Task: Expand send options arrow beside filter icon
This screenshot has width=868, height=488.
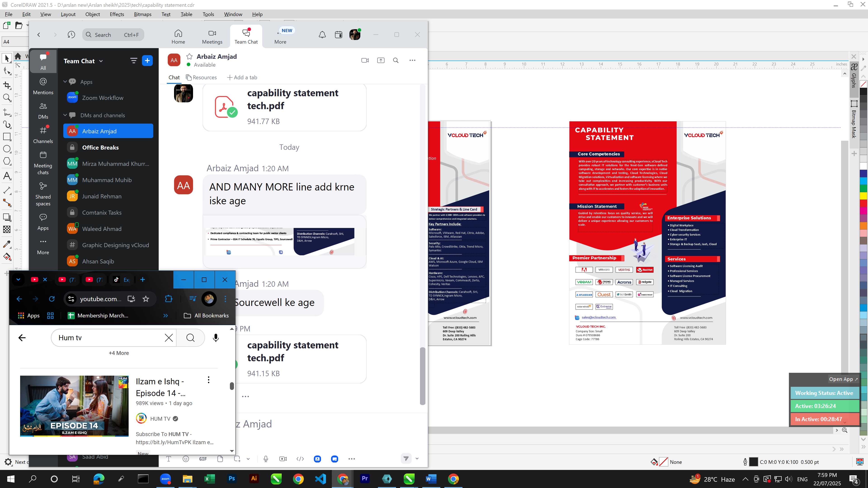Action: pyautogui.click(x=417, y=458)
